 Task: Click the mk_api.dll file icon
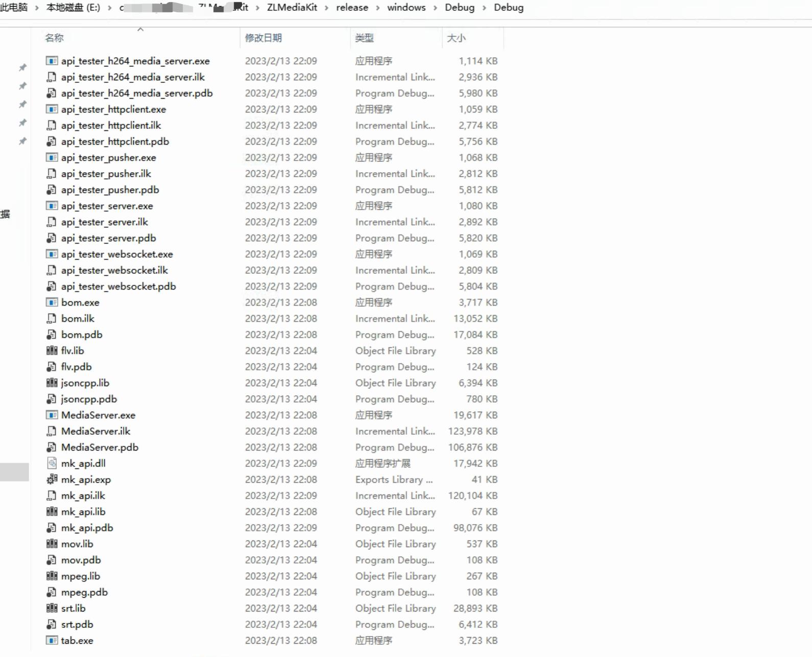point(52,463)
